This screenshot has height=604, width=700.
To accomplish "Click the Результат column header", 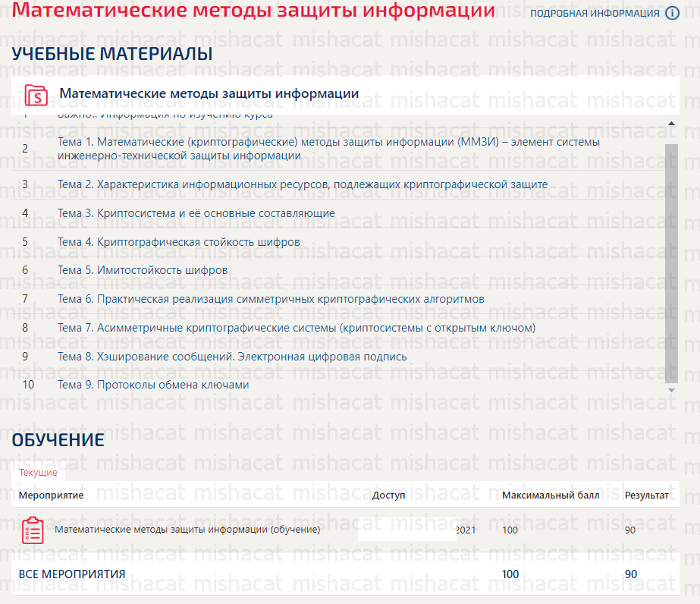I will point(646,495).
